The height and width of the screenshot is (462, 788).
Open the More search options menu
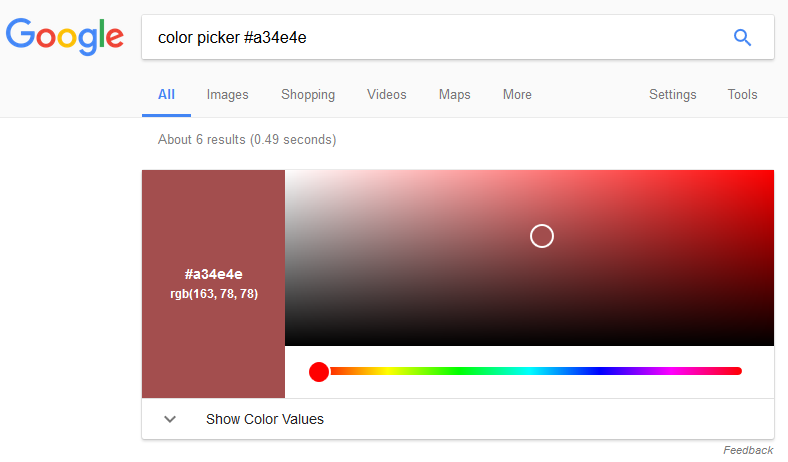pyautogui.click(x=517, y=95)
